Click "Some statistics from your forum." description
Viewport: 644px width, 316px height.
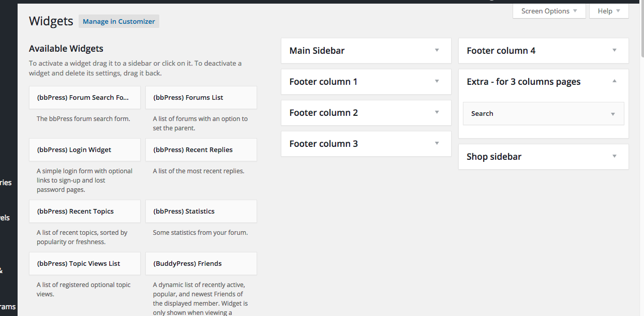[200, 233]
